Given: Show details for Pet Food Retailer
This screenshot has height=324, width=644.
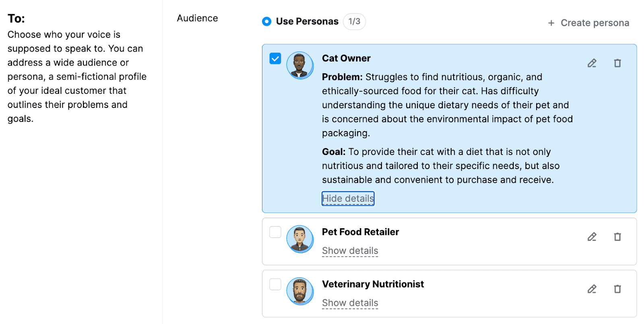Looking at the screenshot, I should point(350,250).
